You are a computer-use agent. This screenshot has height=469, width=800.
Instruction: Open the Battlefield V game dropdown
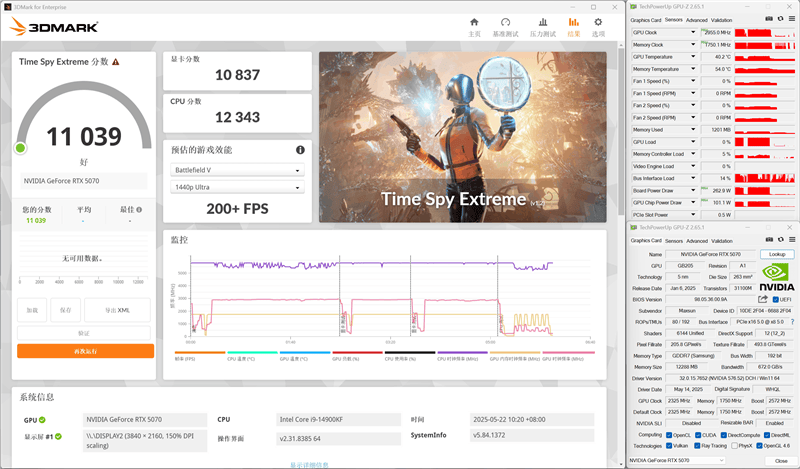[237, 170]
